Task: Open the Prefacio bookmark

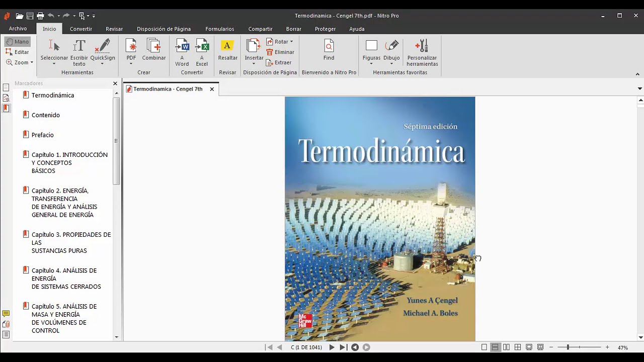Action: [x=43, y=135]
